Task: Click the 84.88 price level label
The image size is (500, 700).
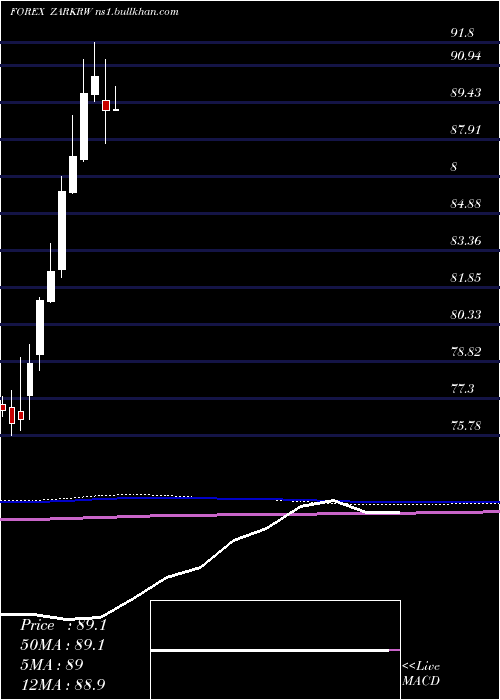Action: (x=466, y=204)
